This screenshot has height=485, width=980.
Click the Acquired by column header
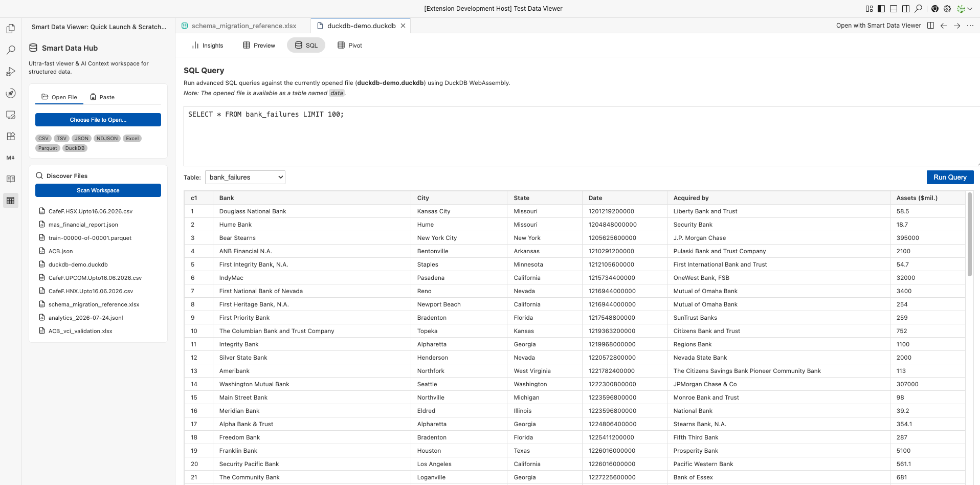(x=778, y=198)
